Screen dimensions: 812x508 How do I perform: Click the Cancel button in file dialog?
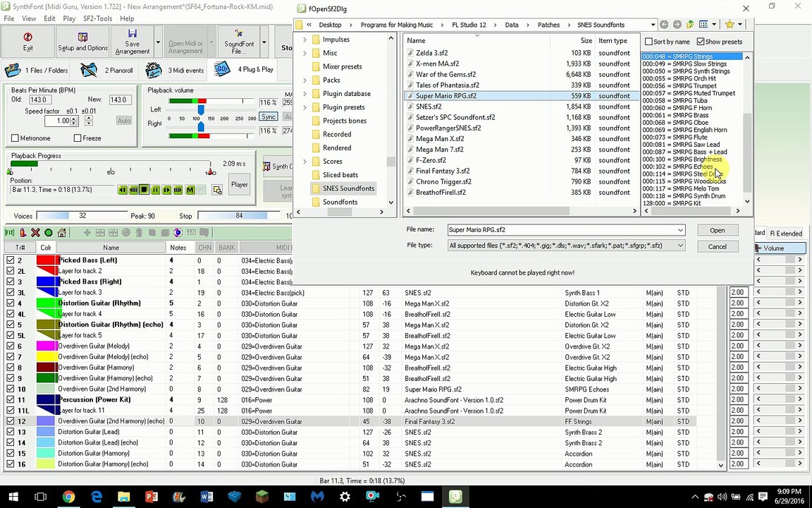pyautogui.click(x=716, y=246)
